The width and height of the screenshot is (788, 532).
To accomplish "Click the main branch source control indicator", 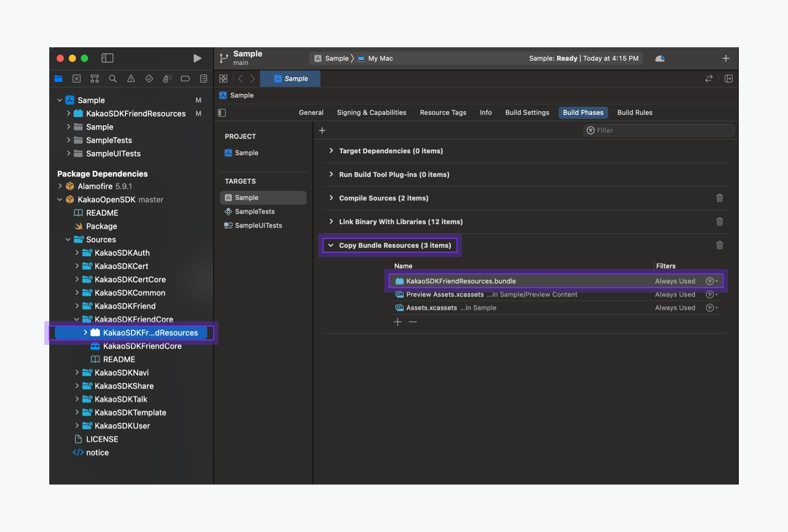I will [241, 63].
